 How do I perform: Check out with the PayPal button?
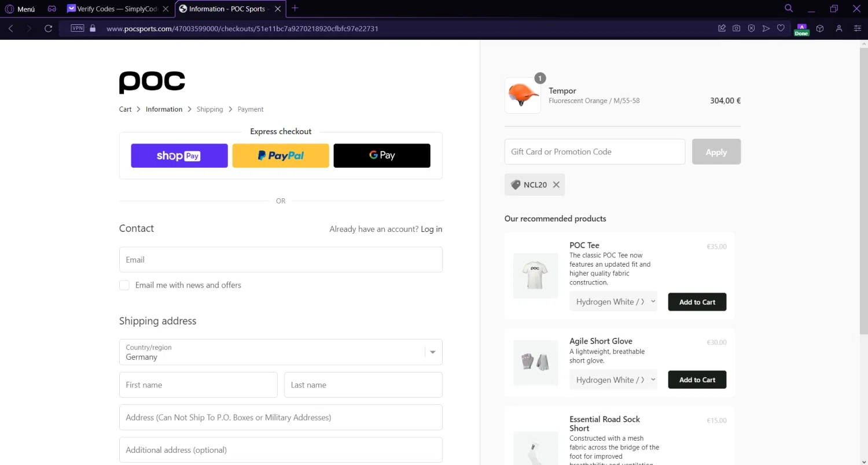point(281,156)
